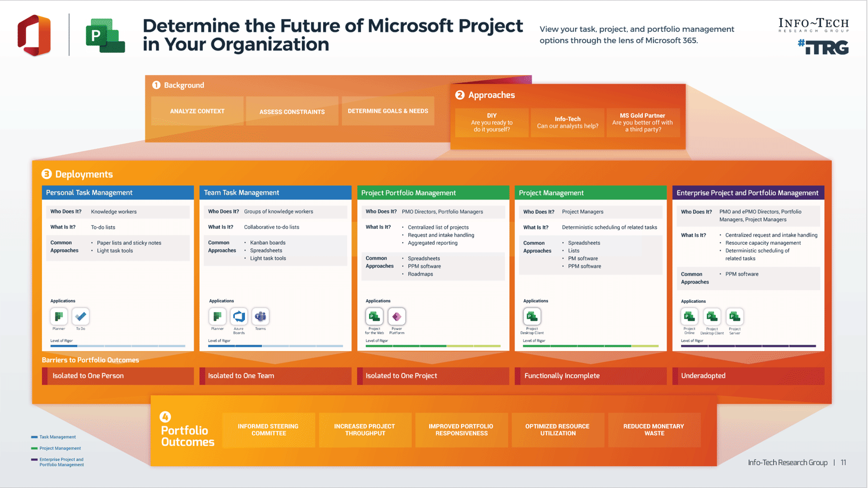Viewport: 868px width, 488px height.
Task: Click Level of Rigor bar in Project Portfolio Management
Action: (433, 346)
